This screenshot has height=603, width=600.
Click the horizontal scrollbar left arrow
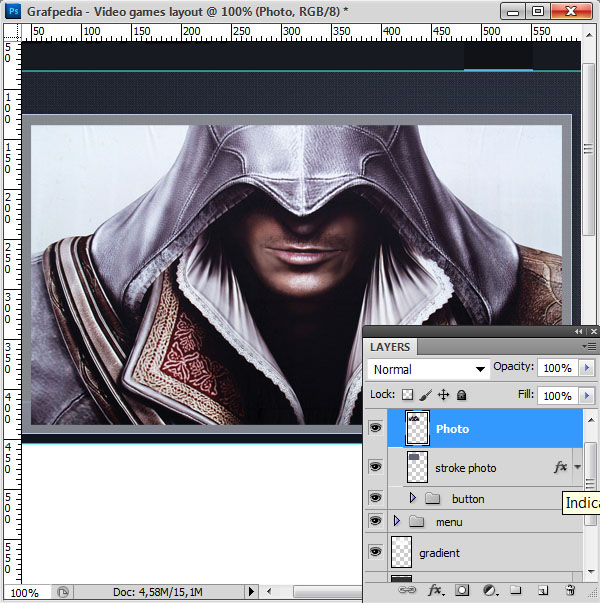[269, 591]
